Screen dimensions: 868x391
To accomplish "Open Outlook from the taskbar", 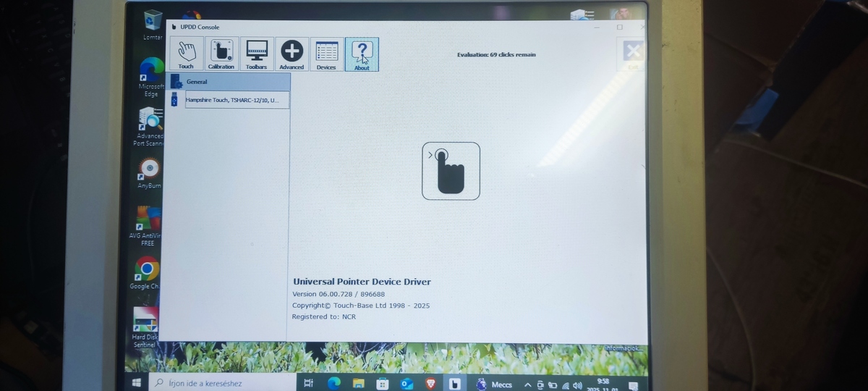I will click(407, 384).
